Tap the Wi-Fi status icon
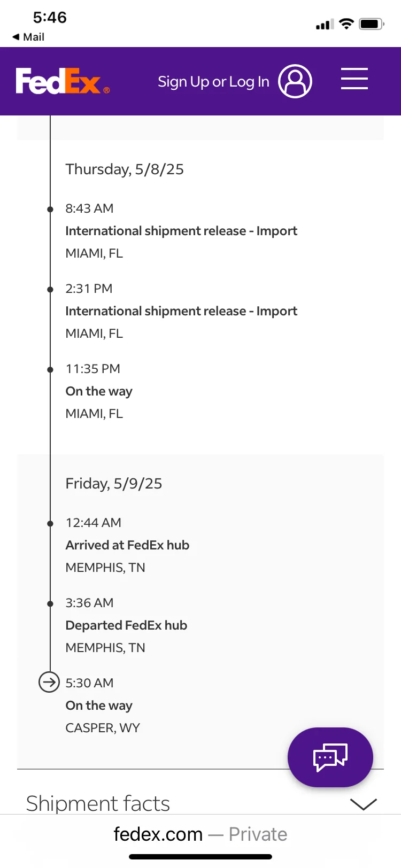The height and width of the screenshot is (868, 401). pyautogui.click(x=346, y=24)
